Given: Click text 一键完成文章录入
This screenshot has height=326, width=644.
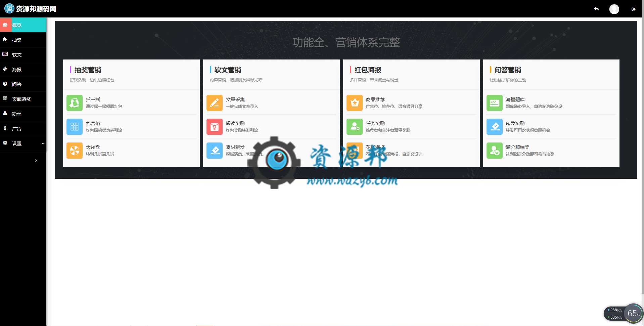Looking at the screenshot, I should [x=242, y=107].
